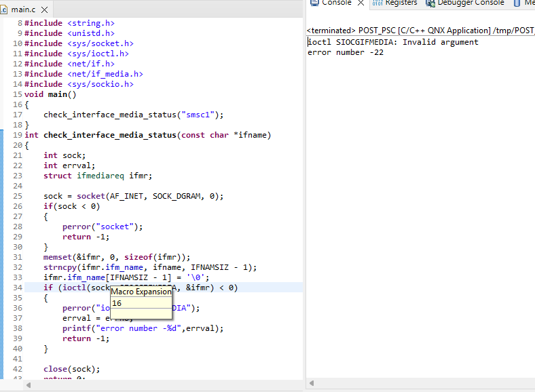Click the Debugger Console view icon
The image size is (535, 392).
point(430,3)
